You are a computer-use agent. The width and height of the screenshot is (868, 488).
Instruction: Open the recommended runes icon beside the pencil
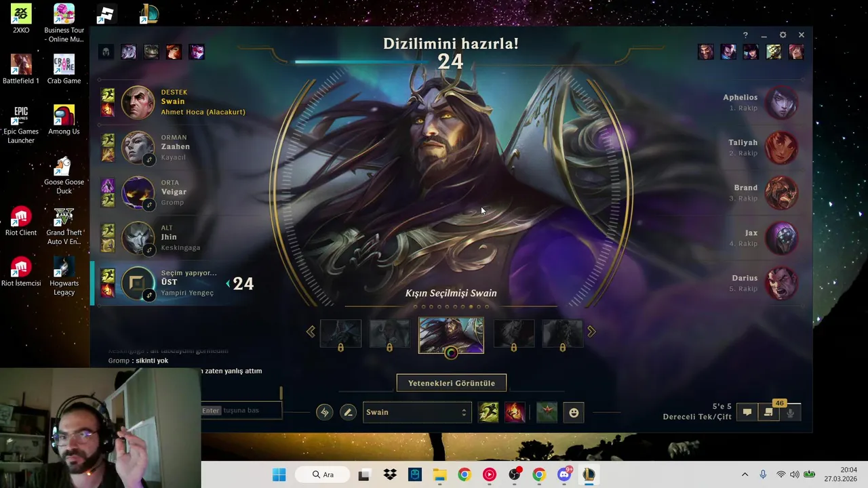pyautogui.click(x=325, y=412)
